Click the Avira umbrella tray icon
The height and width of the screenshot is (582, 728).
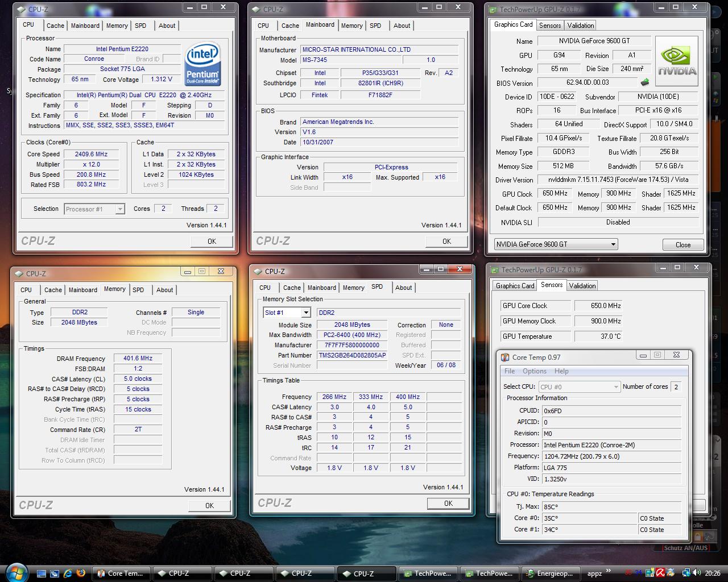[661, 573]
